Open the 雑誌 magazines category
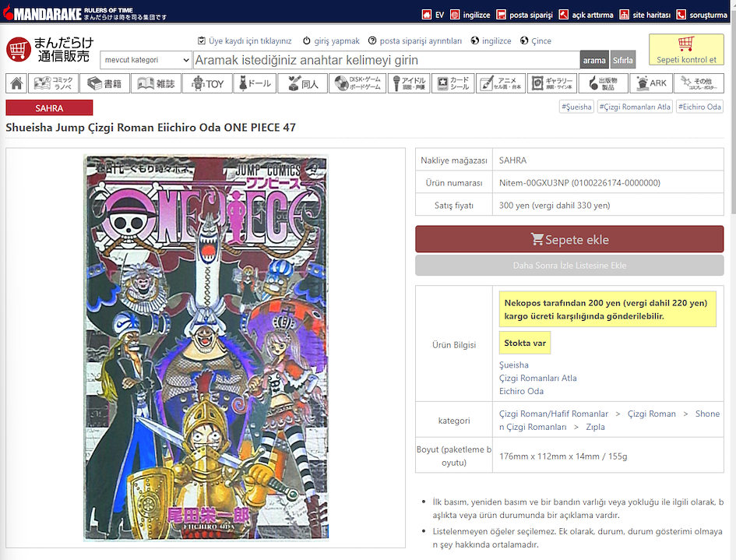The height and width of the screenshot is (560, 736). click(x=156, y=83)
